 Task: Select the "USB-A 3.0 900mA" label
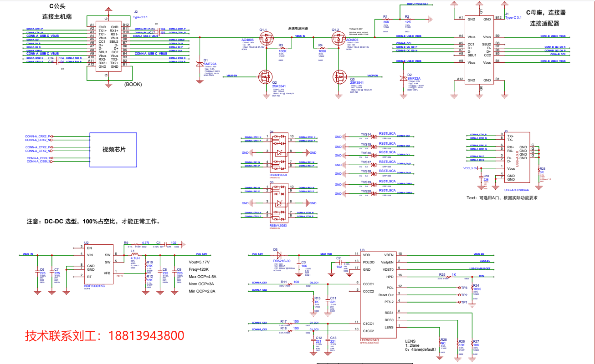517,190
